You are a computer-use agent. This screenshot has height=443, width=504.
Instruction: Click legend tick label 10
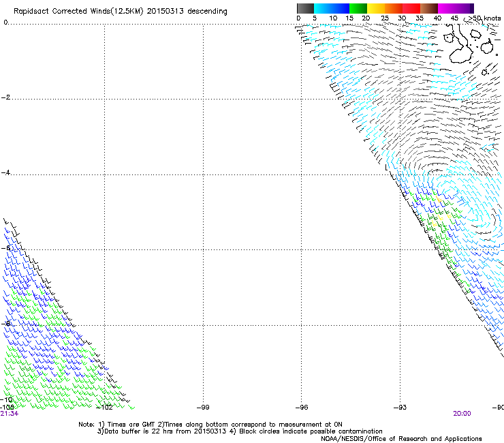click(x=333, y=18)
